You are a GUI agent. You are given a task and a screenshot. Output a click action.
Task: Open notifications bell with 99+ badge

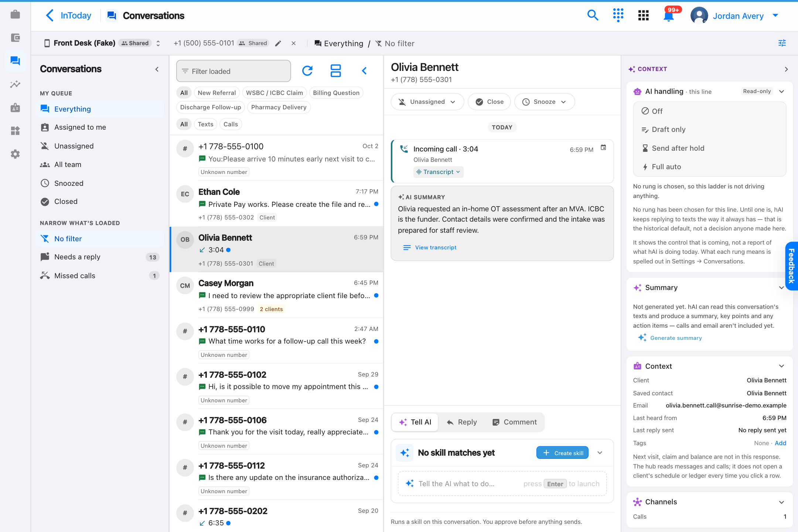pyautogui.click(x=669, y=16)
